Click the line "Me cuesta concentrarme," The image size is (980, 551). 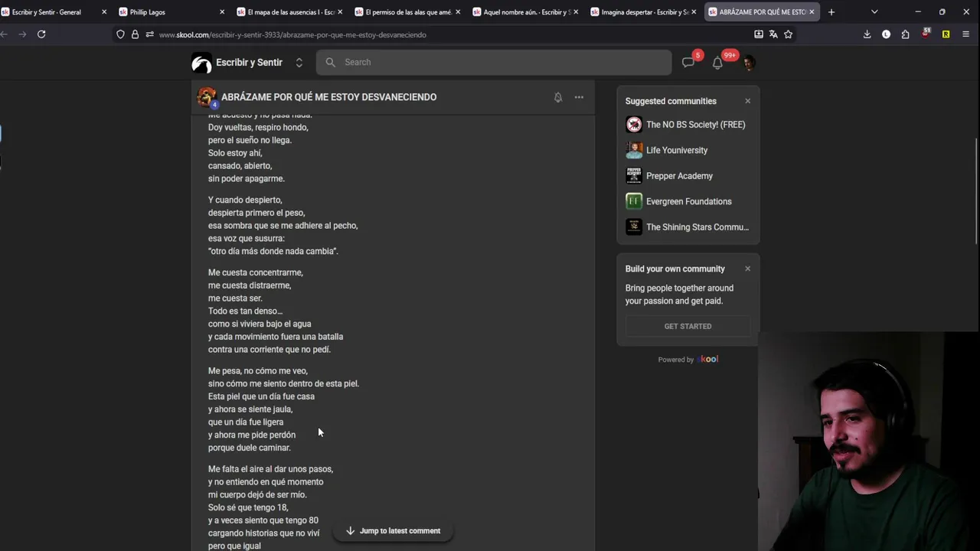point(256,272)
